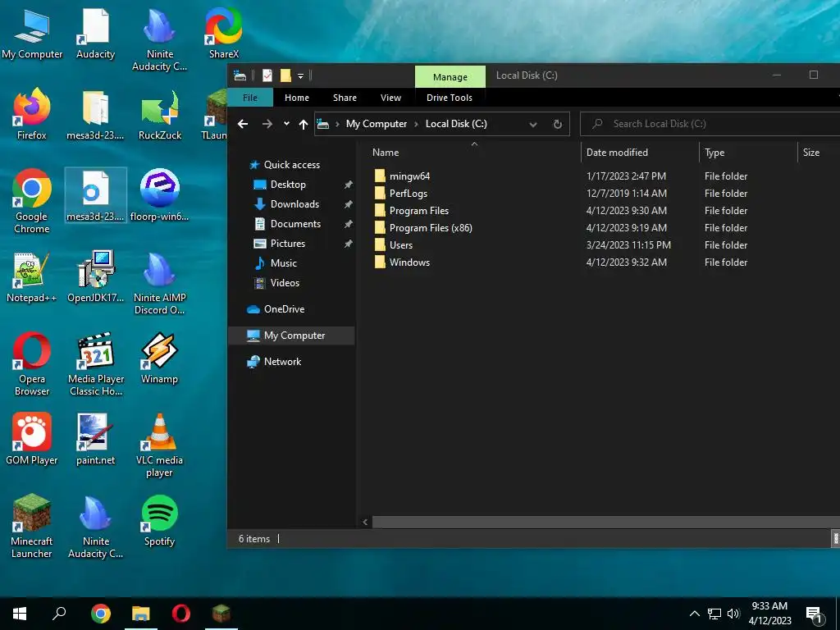Image resolution: width=840 pixels, height=630 pixels.
Task: Click the Google Chrome desktop shortcut
Action: 32,202
